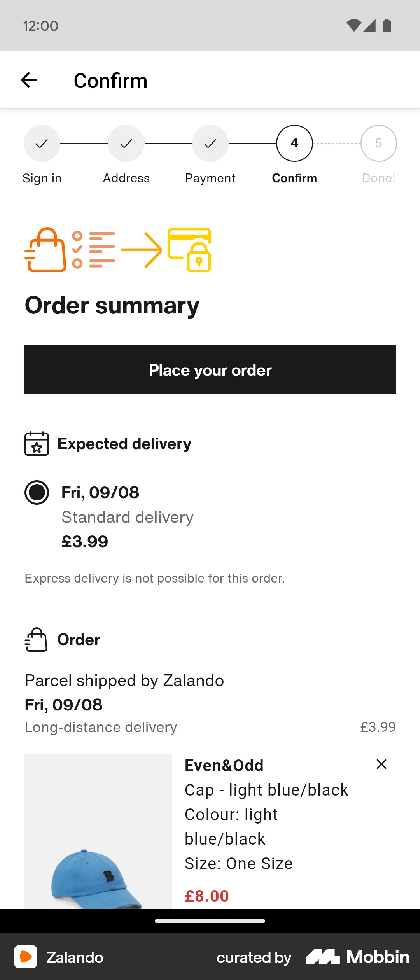Click the back arrow in the header

(x=28, y=80)
